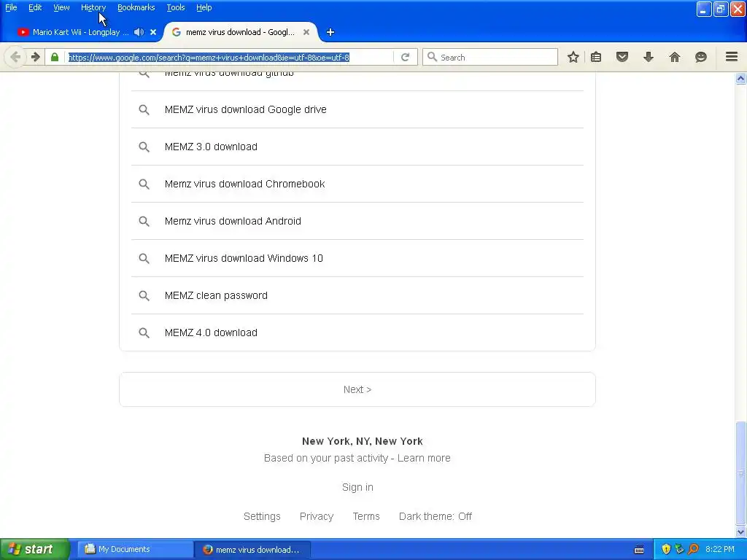Click magnifier beside Memz virus download Android
Viewport: 747px width, 560px height.
click(x=144, y=221)
